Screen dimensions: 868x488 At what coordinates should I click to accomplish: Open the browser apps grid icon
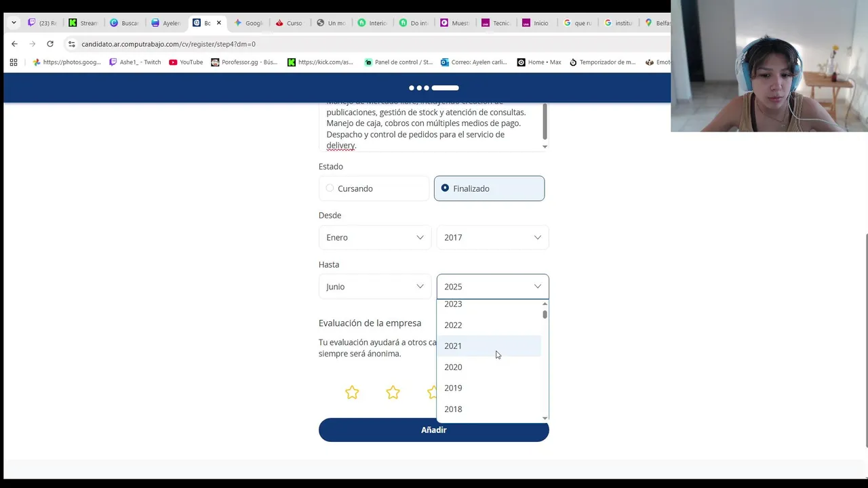[13, 62]
